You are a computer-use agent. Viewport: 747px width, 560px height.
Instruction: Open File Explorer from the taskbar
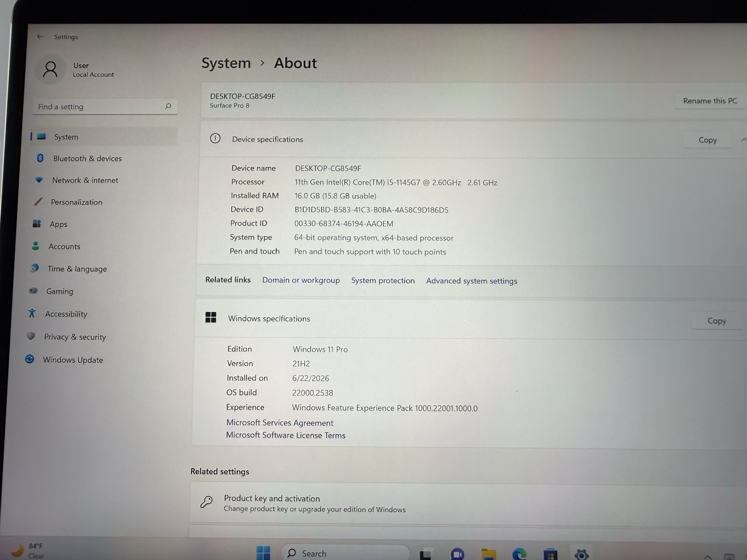click(x=488, y=554)
